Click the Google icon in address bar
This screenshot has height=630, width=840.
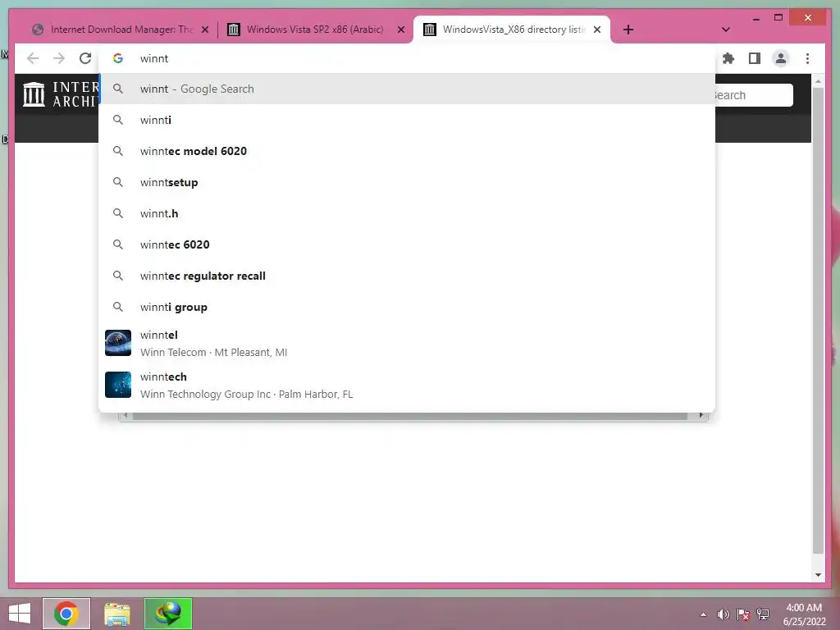click(x=118, y=58)
